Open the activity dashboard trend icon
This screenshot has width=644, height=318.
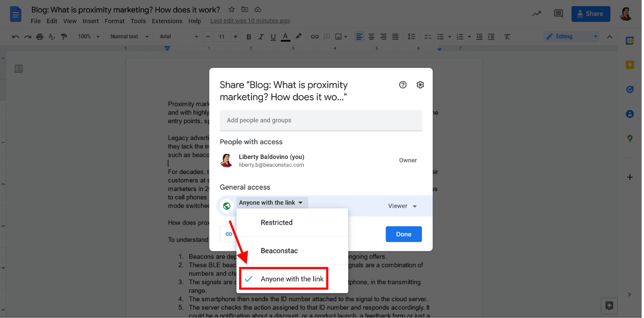click(x=536, y=14)
